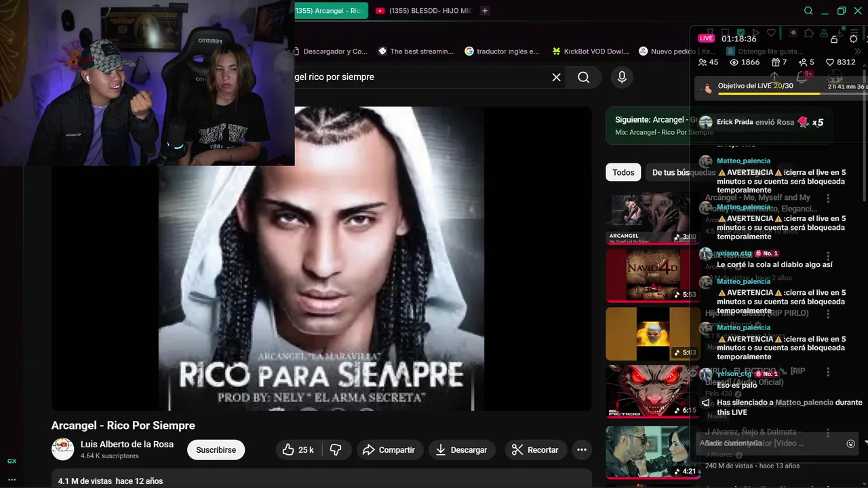The image size is (868, 488).
Task: Open the 5:03 yellow mask thumbnail
Action: pos(652,334)
